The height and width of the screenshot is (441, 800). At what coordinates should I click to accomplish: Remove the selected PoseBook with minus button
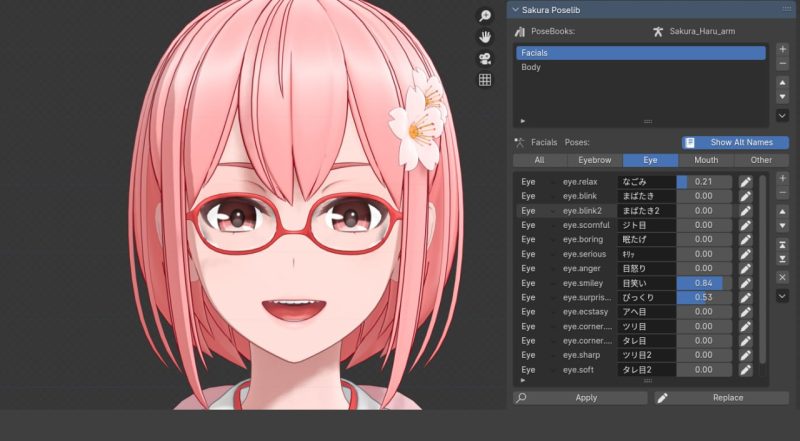(782, 64)
